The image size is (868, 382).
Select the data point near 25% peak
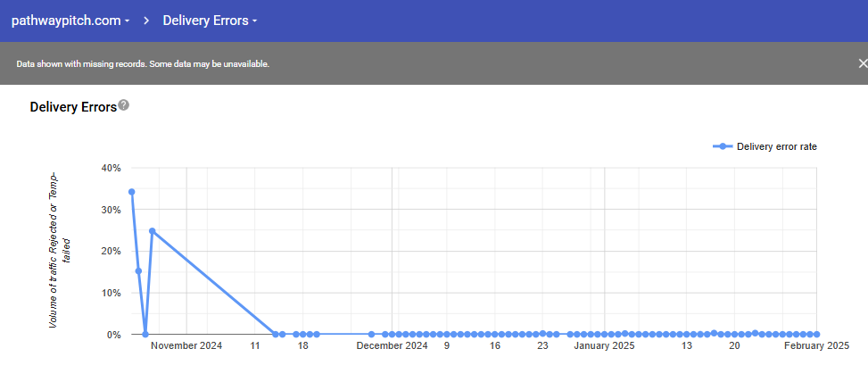coord(153,231)
